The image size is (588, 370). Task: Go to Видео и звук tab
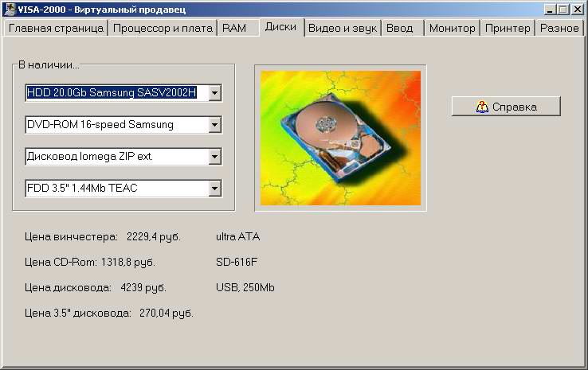(343, 28)
